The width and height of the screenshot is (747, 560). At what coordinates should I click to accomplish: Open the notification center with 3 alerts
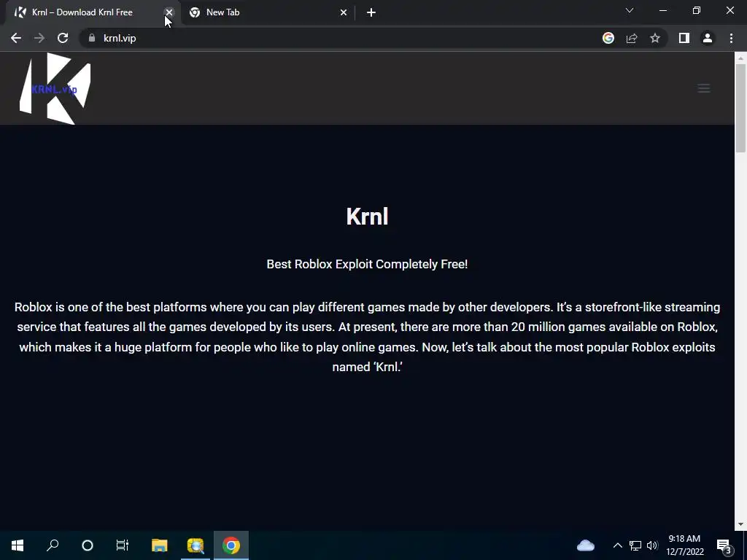click(724, 545)
